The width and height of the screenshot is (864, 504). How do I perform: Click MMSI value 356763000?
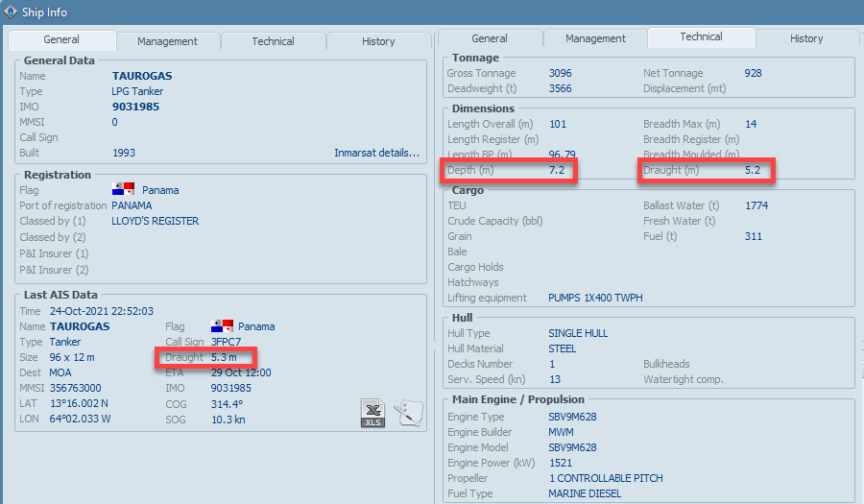click(x=76, y=388)
